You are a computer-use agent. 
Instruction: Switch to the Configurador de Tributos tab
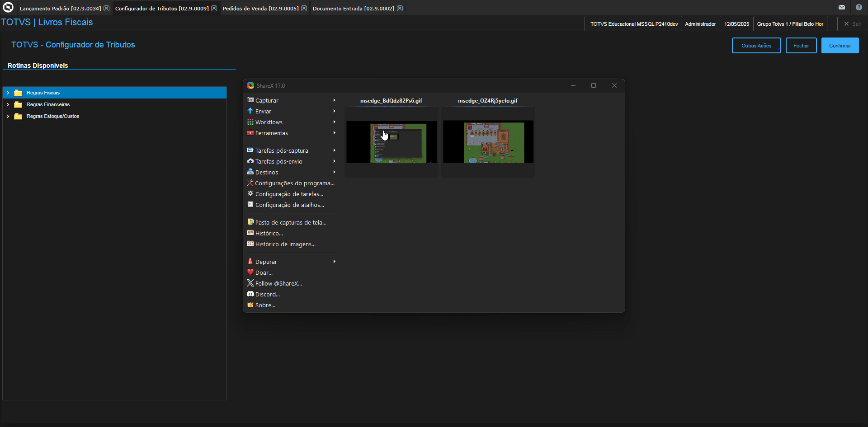162,9
